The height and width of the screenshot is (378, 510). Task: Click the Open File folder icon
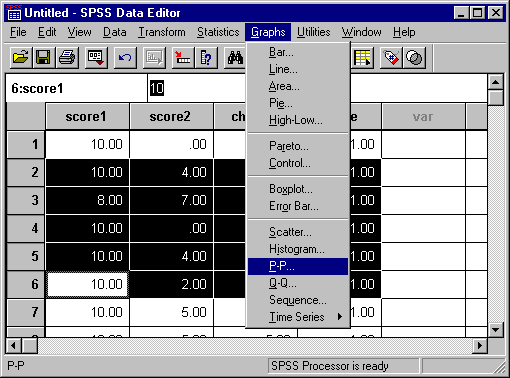(x=21, y=58)
